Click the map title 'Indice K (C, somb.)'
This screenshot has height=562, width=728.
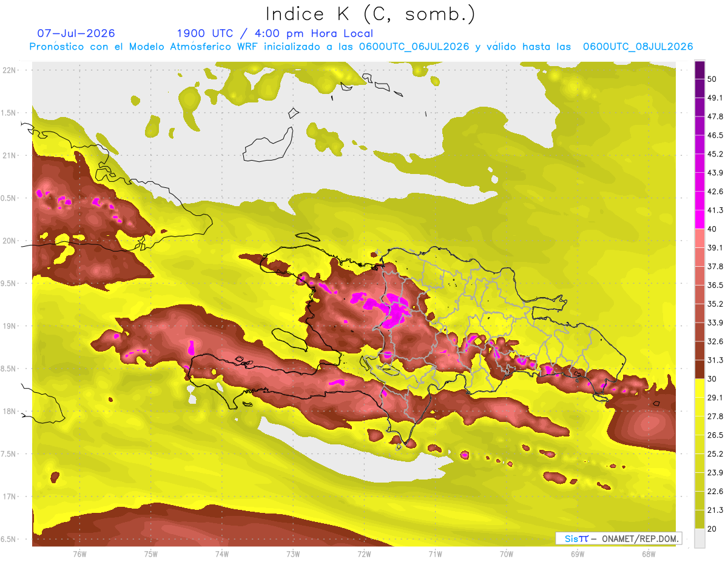tap(371, 15)
